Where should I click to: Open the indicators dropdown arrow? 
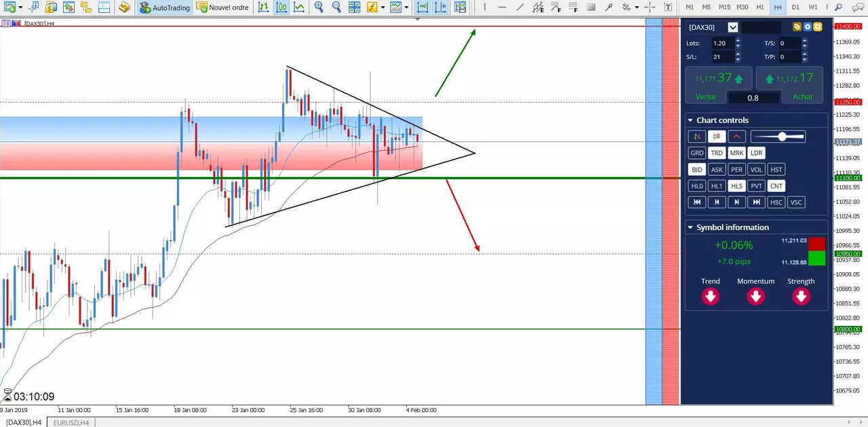tap(383, 7)
